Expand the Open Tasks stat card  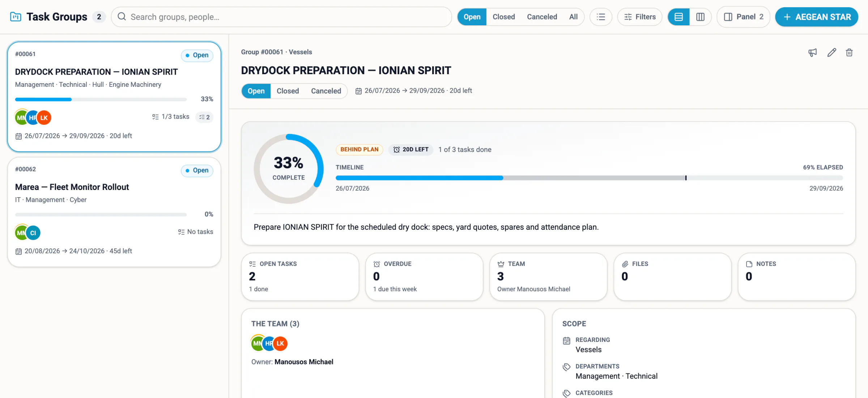tap(300, 277)
